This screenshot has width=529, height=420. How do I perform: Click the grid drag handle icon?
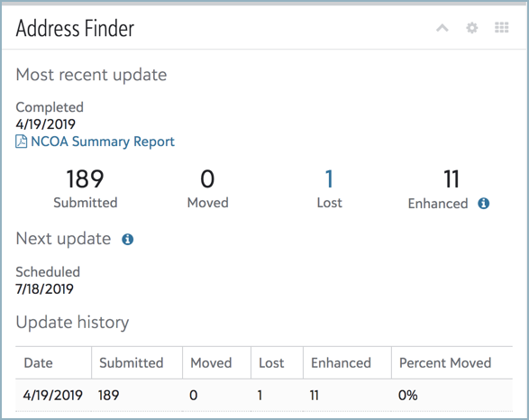coord(502,28)
